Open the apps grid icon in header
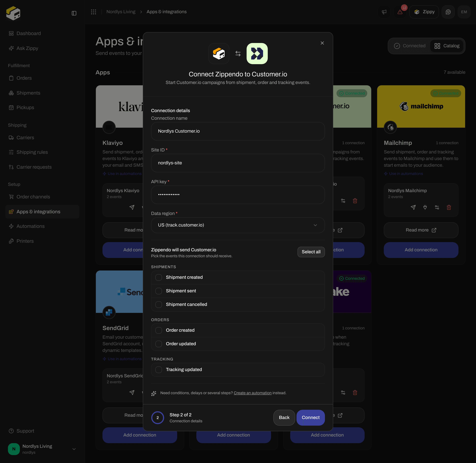This screenshot has width=476, height=463. pyautogui.click(x=94, y=12)
